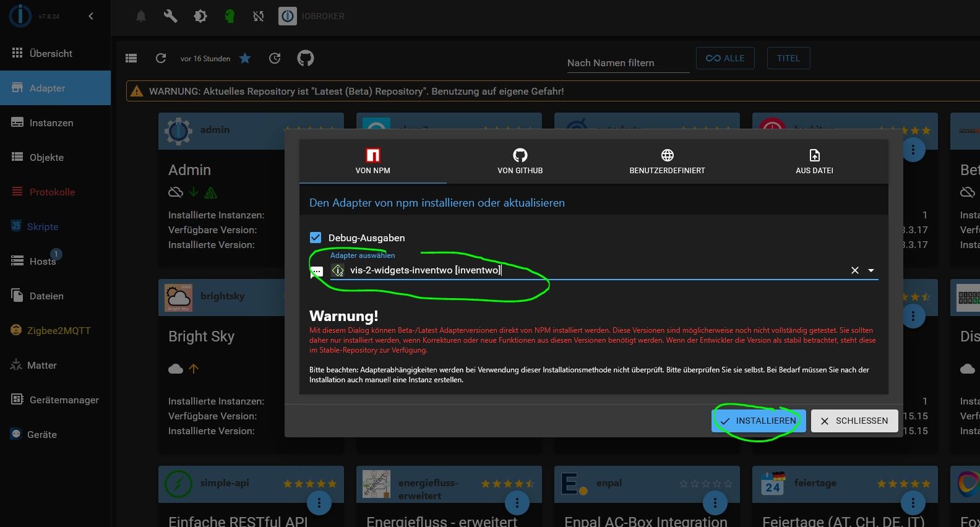Viewport: 980px width, 527px height.
Task: Open Instanzen in sidebar
Action: (55, 122)
